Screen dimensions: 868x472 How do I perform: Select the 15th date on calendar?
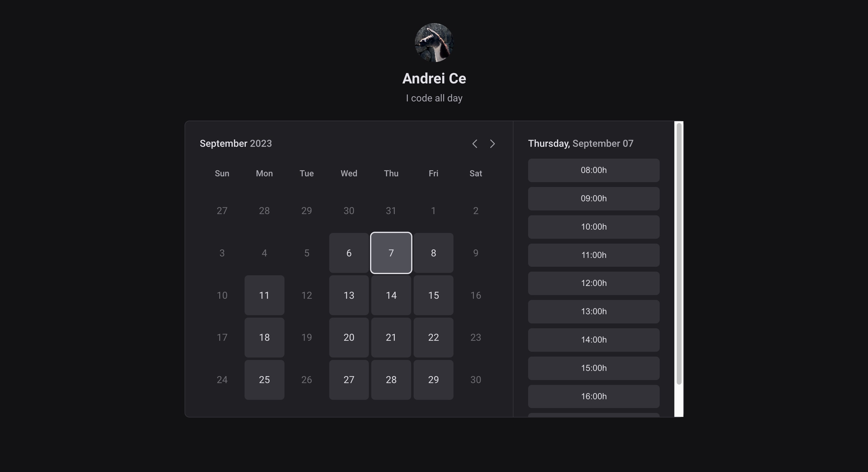(433, 295)
